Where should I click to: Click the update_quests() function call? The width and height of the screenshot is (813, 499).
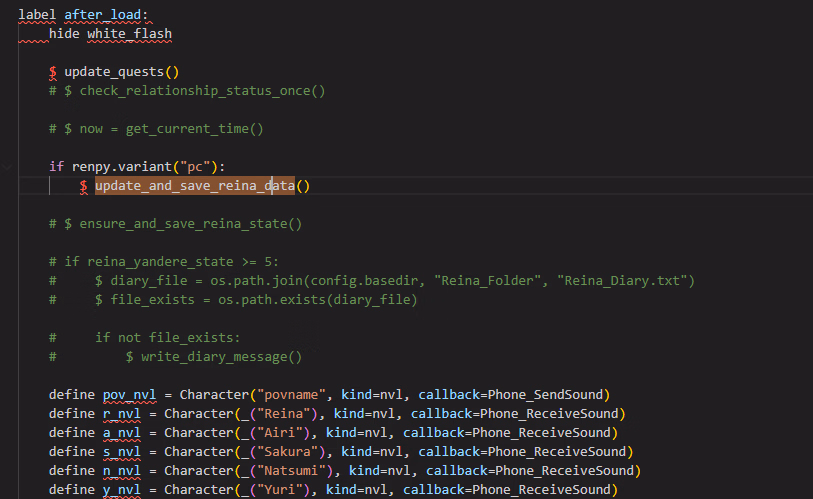click(x=121, y=72)
